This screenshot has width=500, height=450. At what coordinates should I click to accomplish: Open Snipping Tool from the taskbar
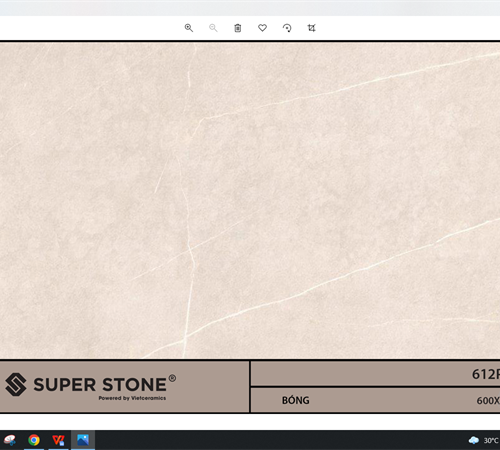[x=9, y=440]
